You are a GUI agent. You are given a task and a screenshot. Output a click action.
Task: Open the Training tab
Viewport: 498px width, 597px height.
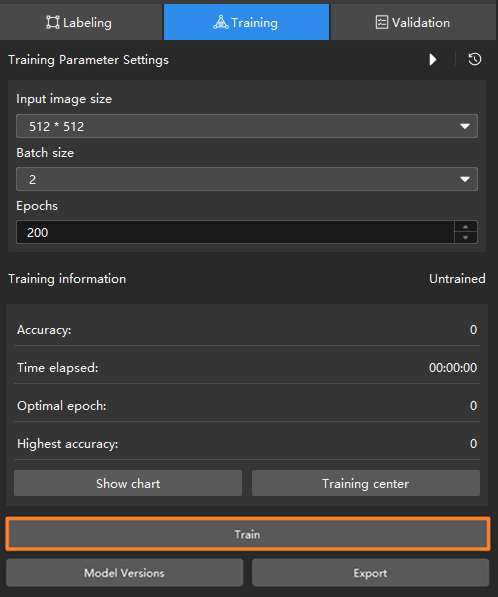click(246, 22)
